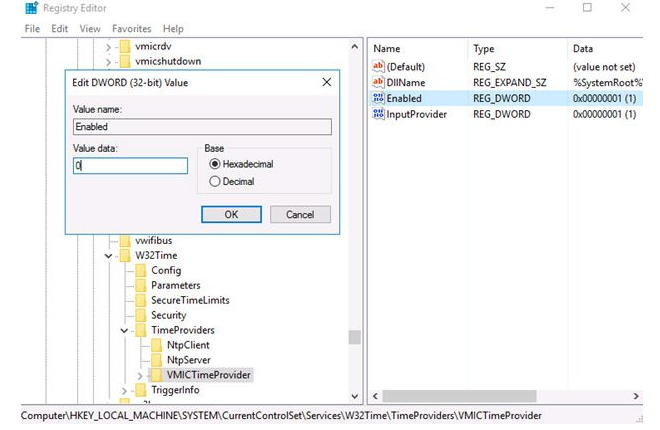Select the InputProvider value row name
The width and height of the screenshot is (660, 430).
tap(416, 114)
